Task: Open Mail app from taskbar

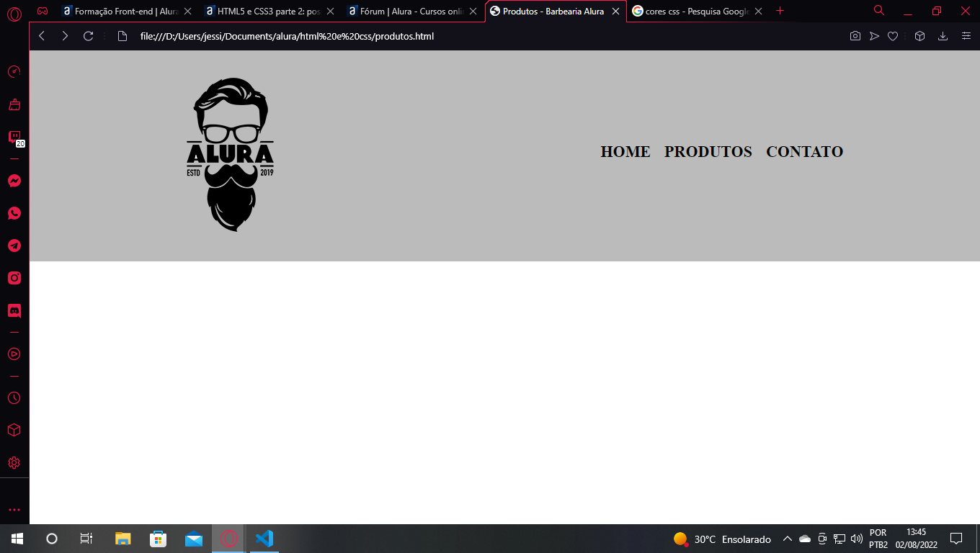Action: (x=194, y=539)
